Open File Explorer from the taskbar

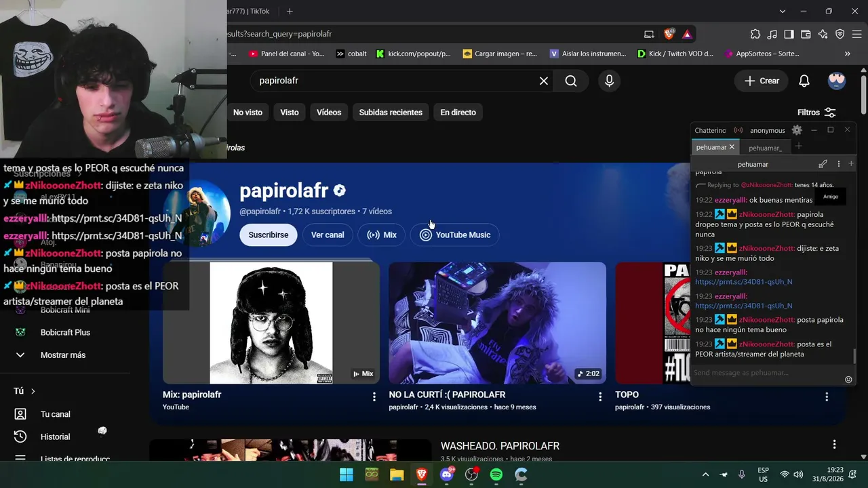397,474
